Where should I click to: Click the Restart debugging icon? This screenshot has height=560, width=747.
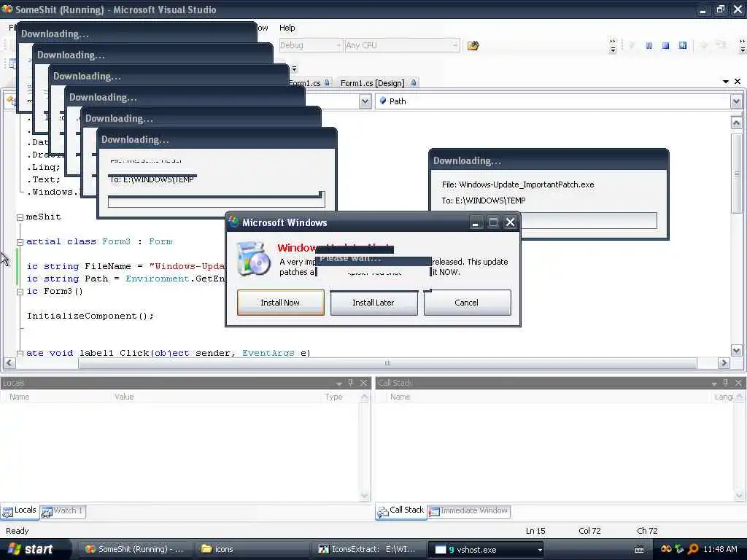click(x=683, y=46)
